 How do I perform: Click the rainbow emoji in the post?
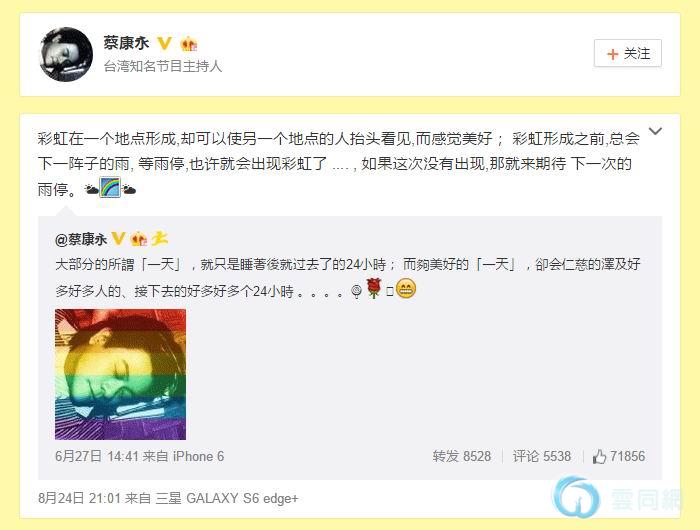[x=110, y=188]
